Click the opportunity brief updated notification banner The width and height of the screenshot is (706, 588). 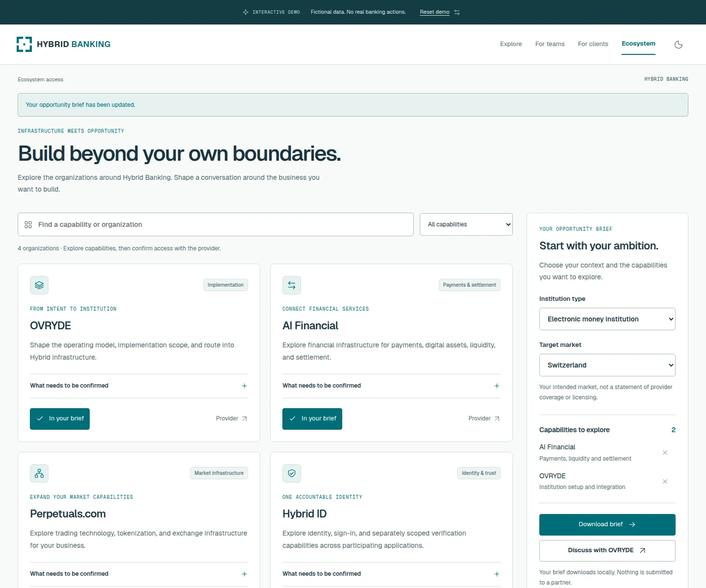click(353, 105)
